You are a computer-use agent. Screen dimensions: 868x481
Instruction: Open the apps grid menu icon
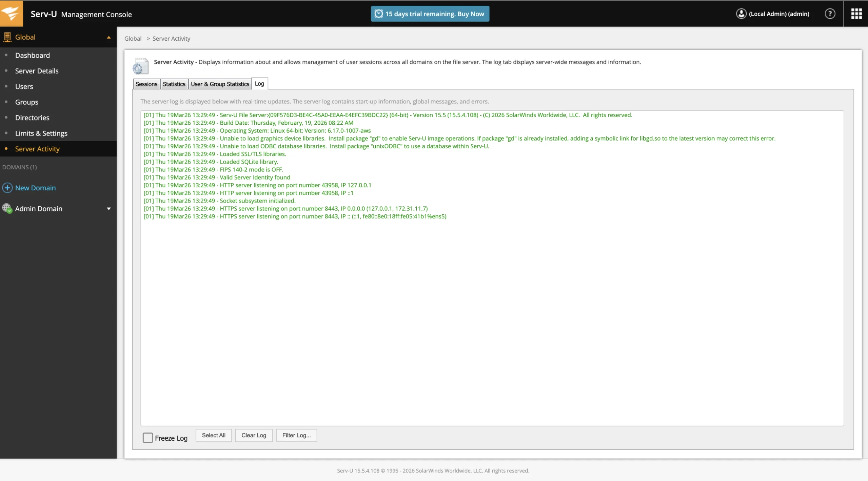(x=856, y=14)
